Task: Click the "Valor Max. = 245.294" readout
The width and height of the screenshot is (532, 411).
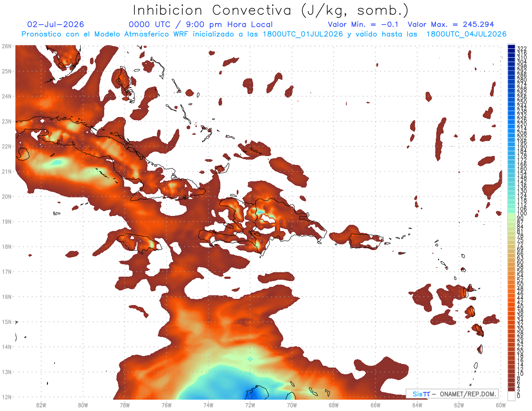Action: tap(451, 25)
